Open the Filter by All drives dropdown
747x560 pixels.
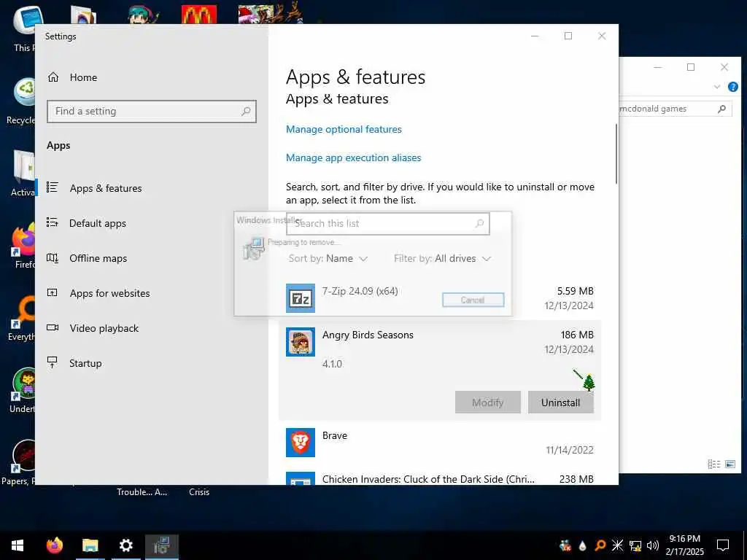click(x=443, y=259)
